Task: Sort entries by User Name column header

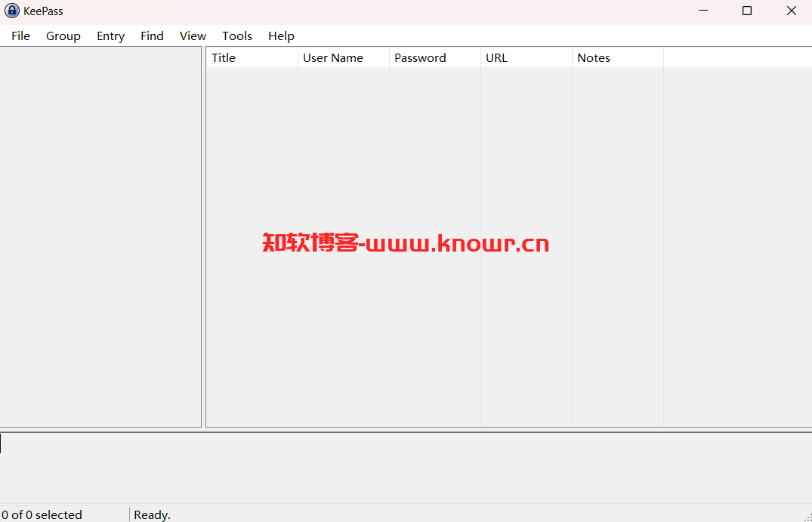Action: pos(344,57)
